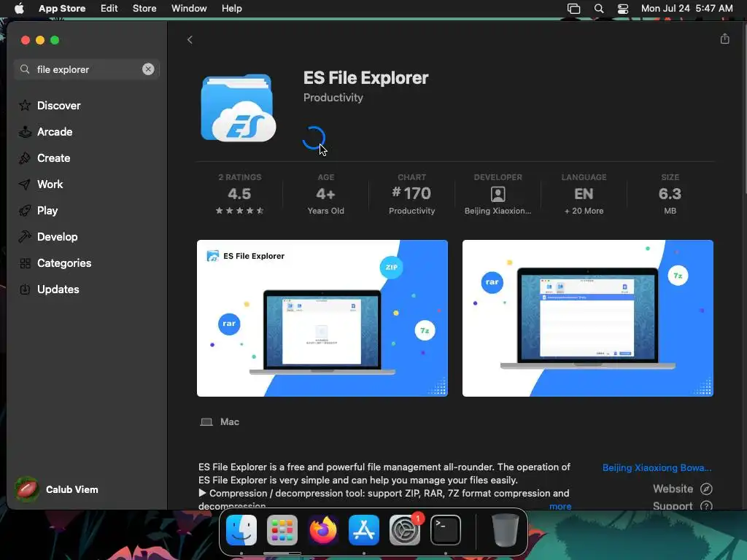Viewport: 747px width, 560px height.
Task: Open the share button at top right
Action: tap(724, 39)
